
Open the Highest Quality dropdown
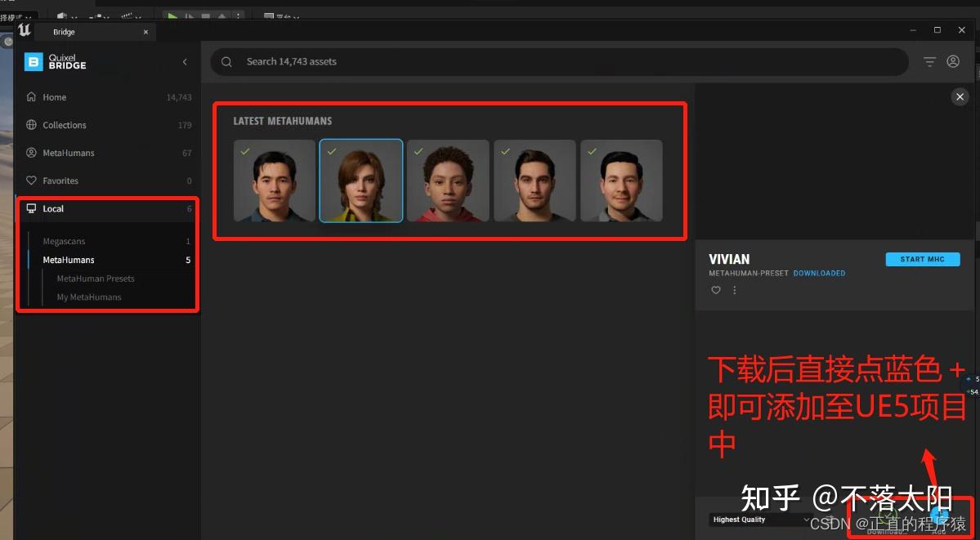(760, 520)
